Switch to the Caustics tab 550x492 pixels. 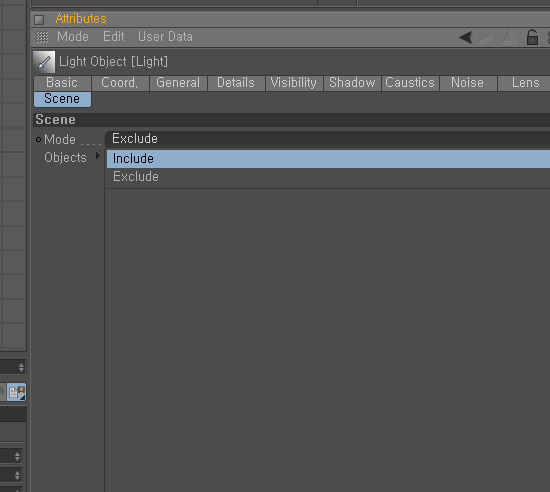point(410,83)
